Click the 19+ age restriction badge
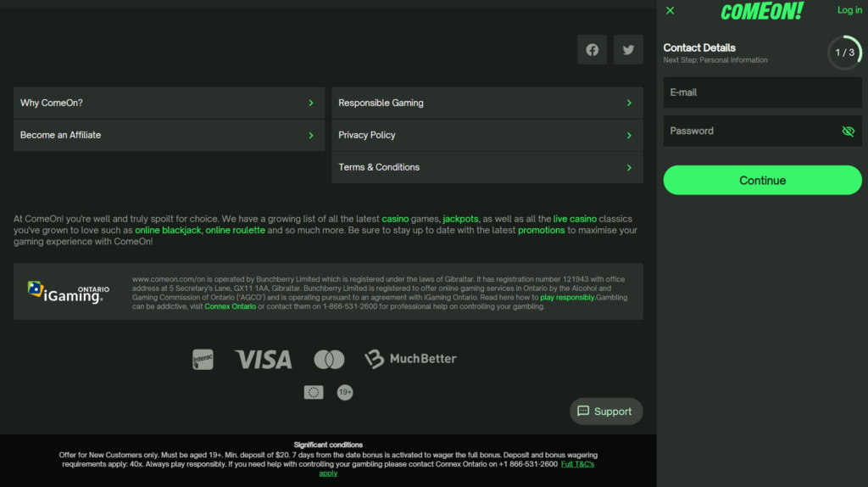 point(345,392)
